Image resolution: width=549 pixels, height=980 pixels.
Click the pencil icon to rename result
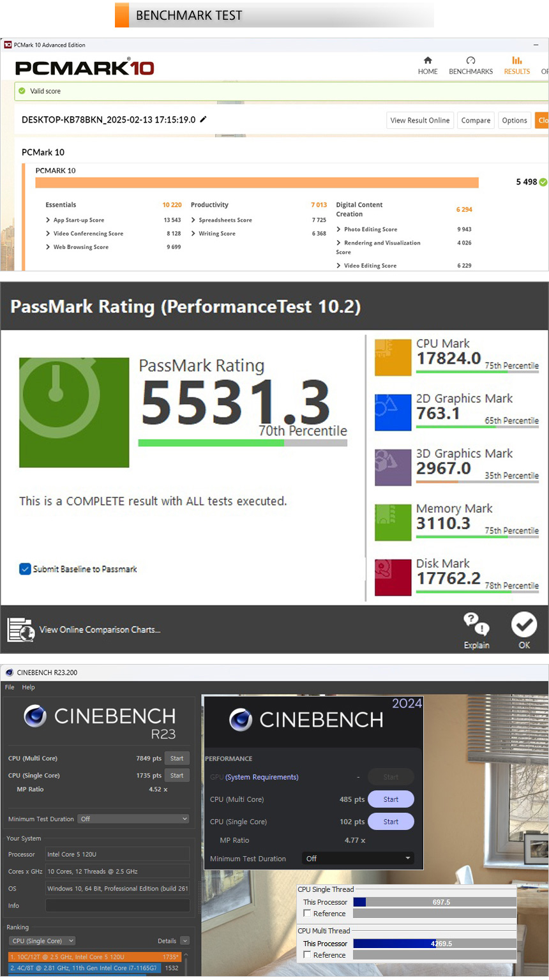(204, 119)
